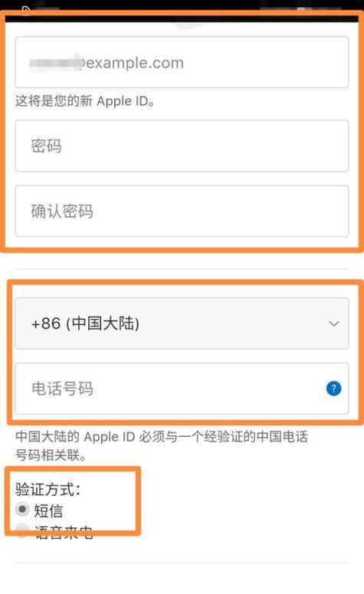Click into the 确认密码 confirm password field

click(x=182, y=211)
